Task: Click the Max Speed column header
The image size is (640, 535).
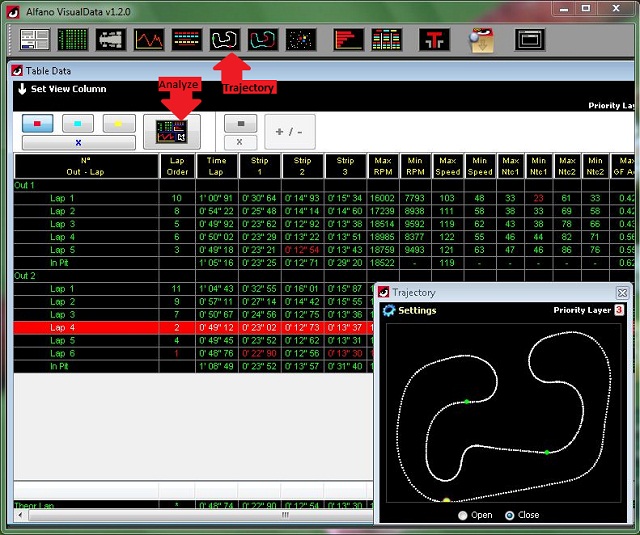Action: click(448, 166)
